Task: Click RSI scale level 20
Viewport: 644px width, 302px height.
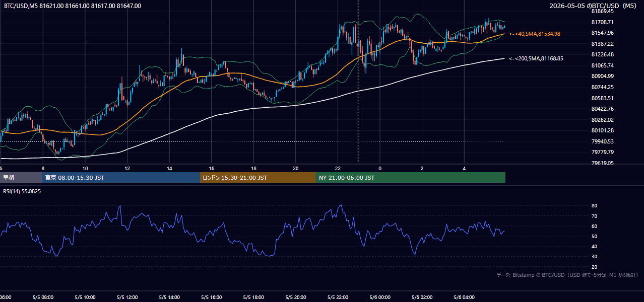Action: click(594, 267)
